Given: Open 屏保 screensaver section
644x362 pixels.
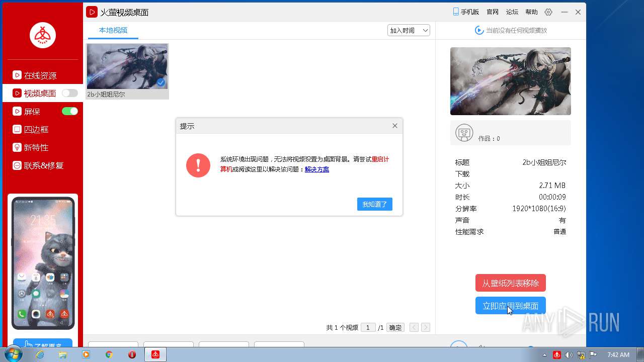Looking at the screenshot, I should (x=32, y=112).
